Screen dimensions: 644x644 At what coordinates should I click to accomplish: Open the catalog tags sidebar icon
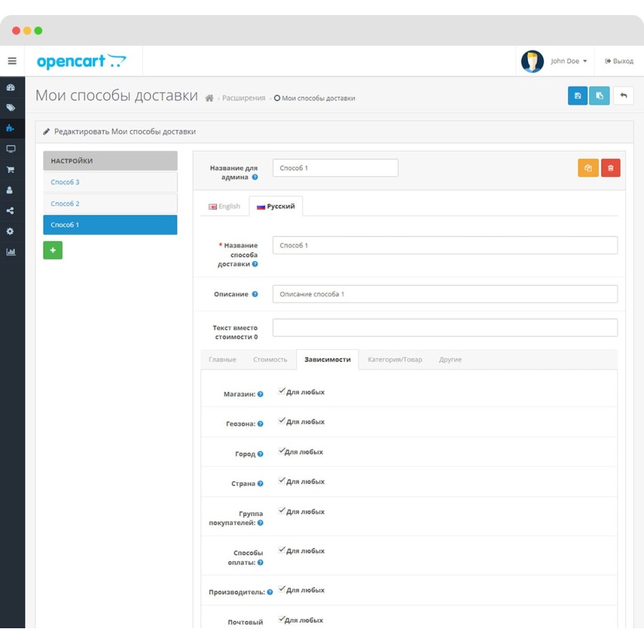pyautogui.click(x=11, y=107)
